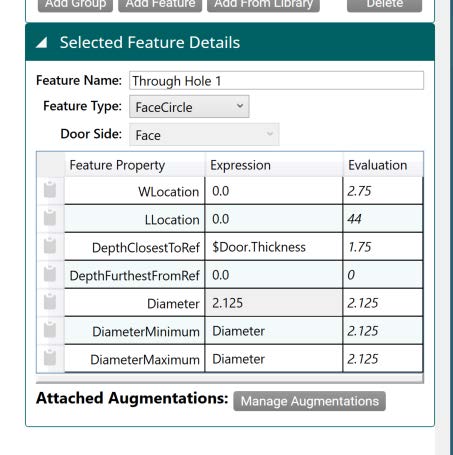Click the Add Feature button

(160, 5)
